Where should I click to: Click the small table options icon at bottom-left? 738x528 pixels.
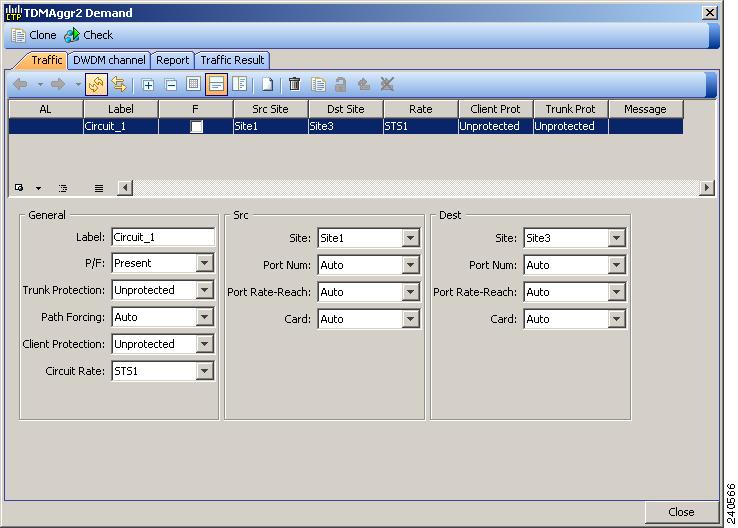19,188
